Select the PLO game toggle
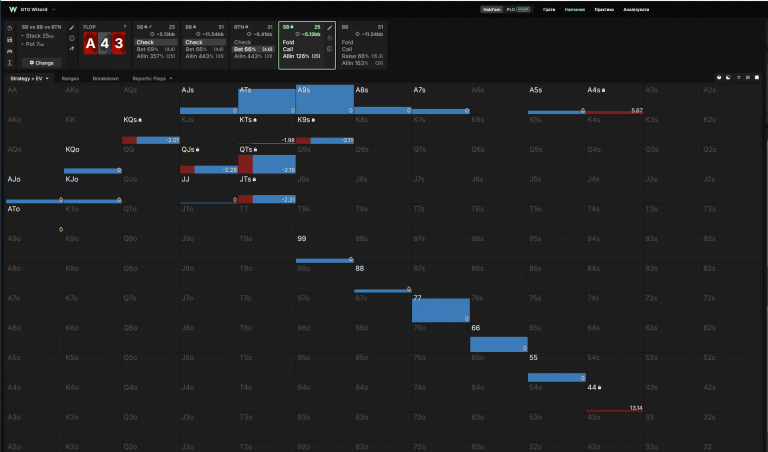Viewport: 768px width, 452px height. click(518, 9)
